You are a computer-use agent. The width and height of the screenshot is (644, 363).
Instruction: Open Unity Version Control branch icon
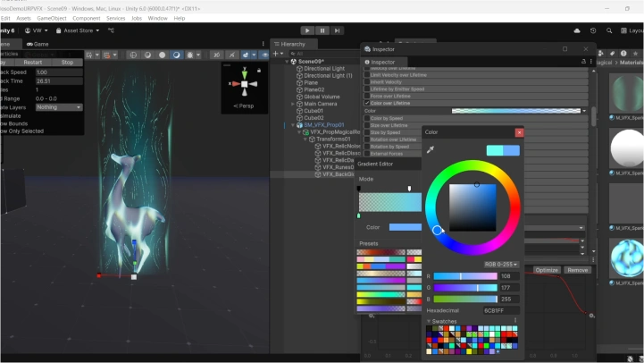tap(111, 30)
